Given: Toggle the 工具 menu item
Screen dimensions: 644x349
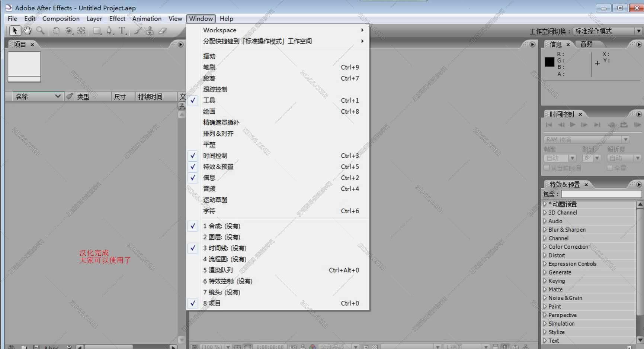Looking at the screenshot, I should coord(278,100).
